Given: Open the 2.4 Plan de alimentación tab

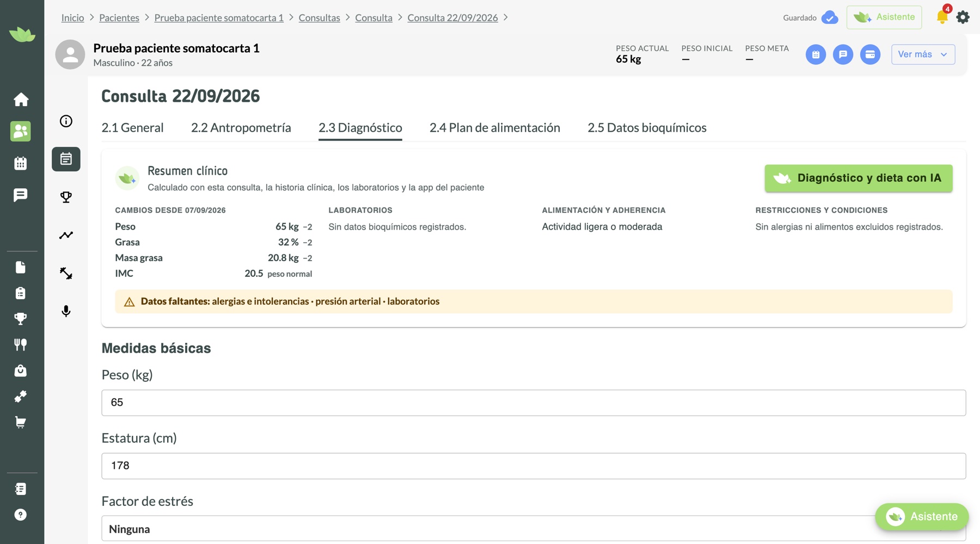Looking at the screenshot, I should pos(494,128).
